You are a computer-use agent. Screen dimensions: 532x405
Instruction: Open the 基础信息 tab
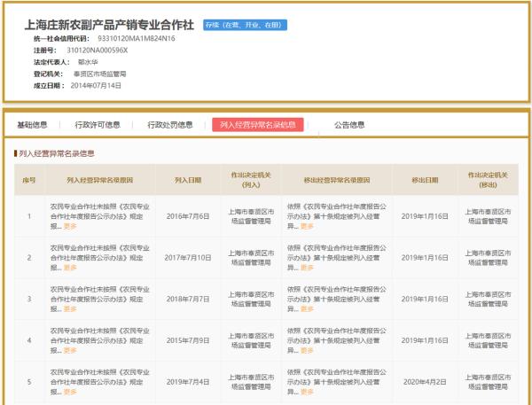tap(33, 125)
